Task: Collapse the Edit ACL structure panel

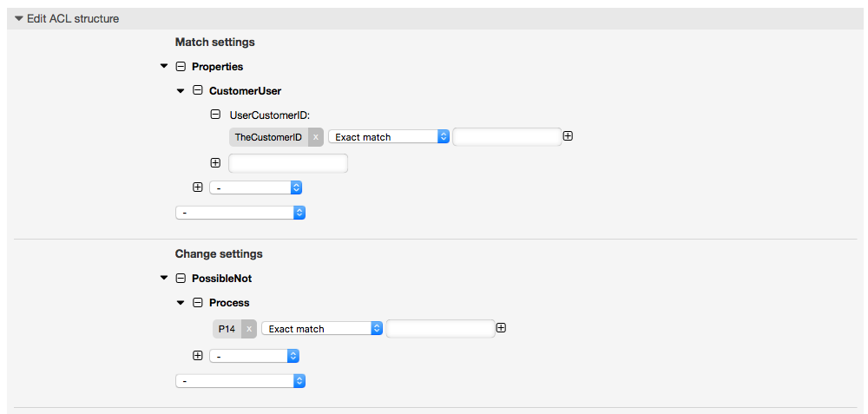Action: [x=19, y=18]
